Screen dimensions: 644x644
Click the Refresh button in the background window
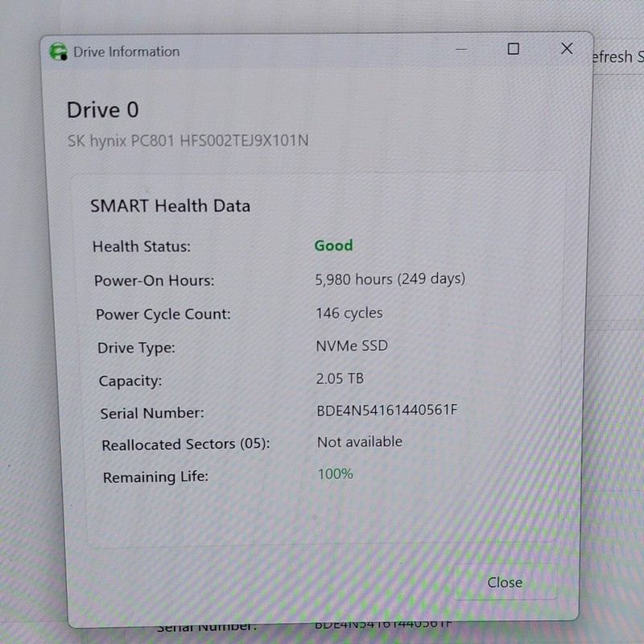617,57
